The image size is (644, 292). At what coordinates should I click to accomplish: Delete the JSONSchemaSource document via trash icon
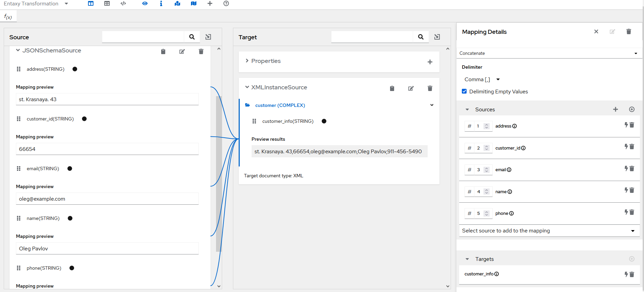click(201, 51)
